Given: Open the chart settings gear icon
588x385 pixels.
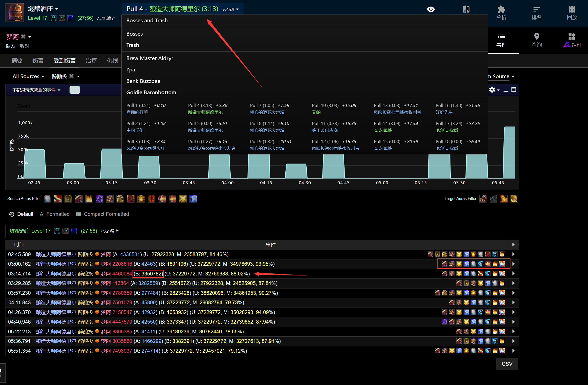Looking at the screenshot, I should point(492,90).
